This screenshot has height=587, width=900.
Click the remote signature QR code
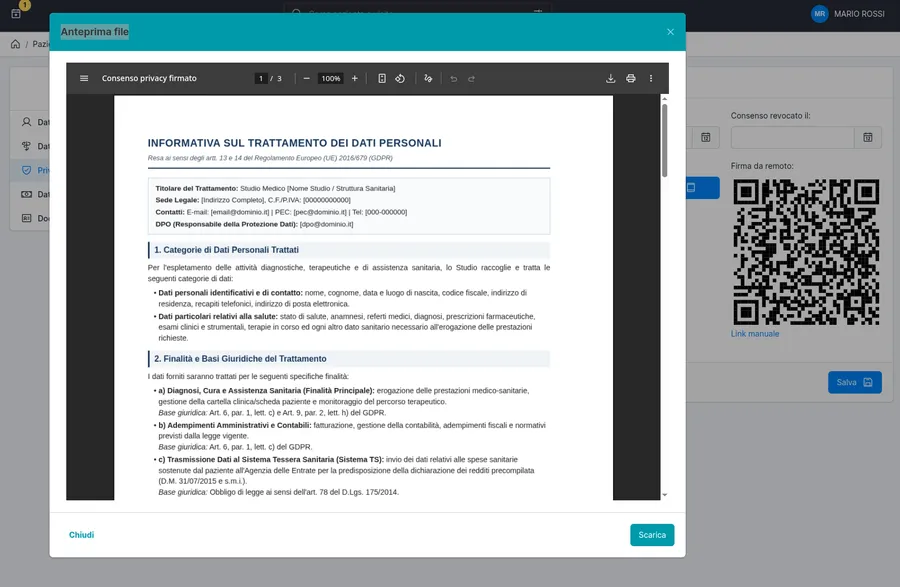[806, 252]
